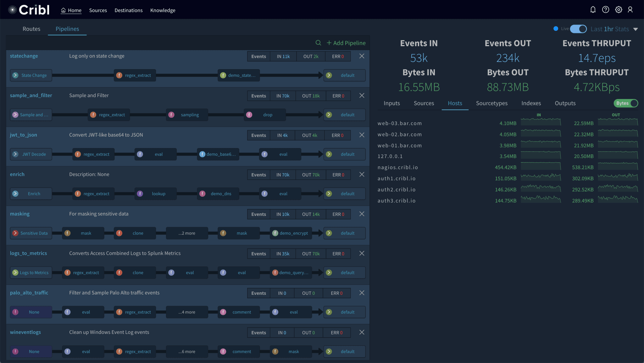Click demo_encrypt function in masking pipeline
Image resolution: width=644 pixels, height=363 pixels.
(290, 233)
